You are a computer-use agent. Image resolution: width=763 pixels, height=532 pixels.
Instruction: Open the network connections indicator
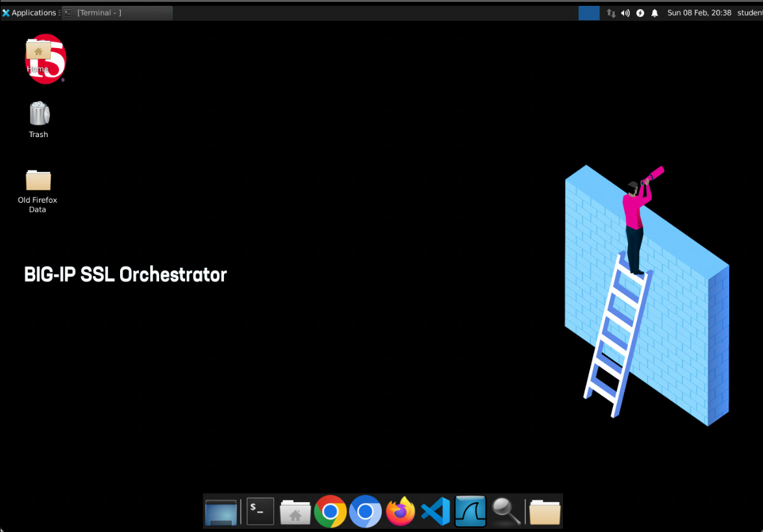coord(611,13)
